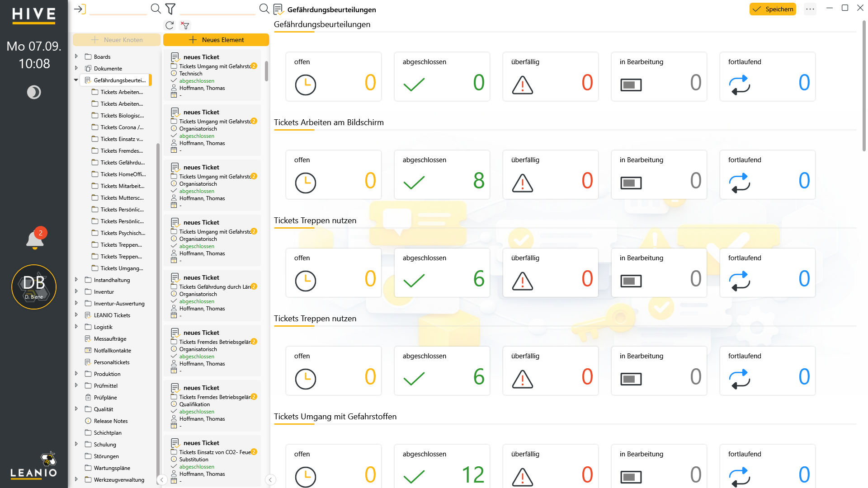Click the login arrow icon at top left
Image resolution: width=868 pixels, height=488 pixels.
[x=80, y=9]
